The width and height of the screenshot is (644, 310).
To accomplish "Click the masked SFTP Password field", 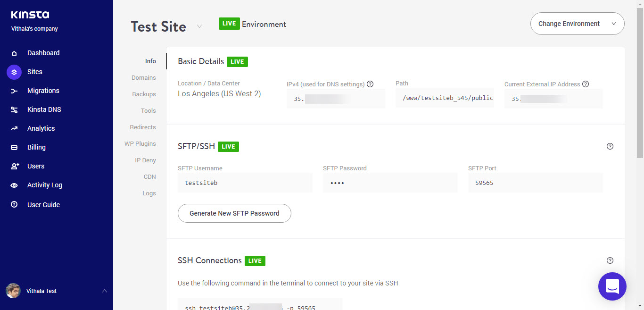I will [390, 183].
